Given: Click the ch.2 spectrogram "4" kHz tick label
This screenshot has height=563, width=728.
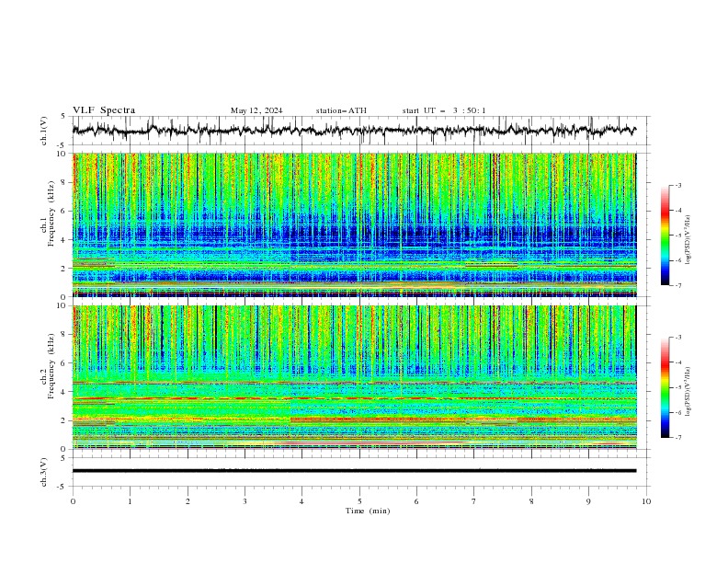Looking at the screenshot, I should coord(63,392).
